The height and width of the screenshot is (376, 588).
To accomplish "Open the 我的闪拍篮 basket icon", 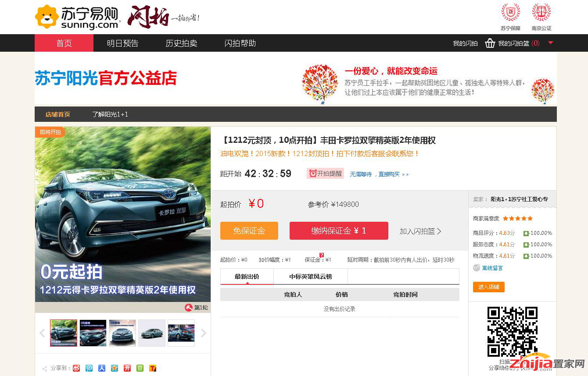I will click(490, 43).
